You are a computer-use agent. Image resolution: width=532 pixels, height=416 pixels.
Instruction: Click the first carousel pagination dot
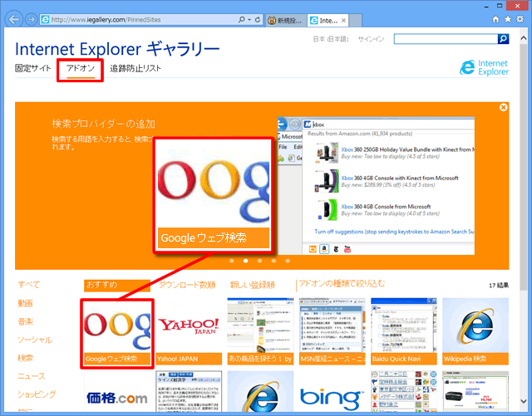click(231, 261)
